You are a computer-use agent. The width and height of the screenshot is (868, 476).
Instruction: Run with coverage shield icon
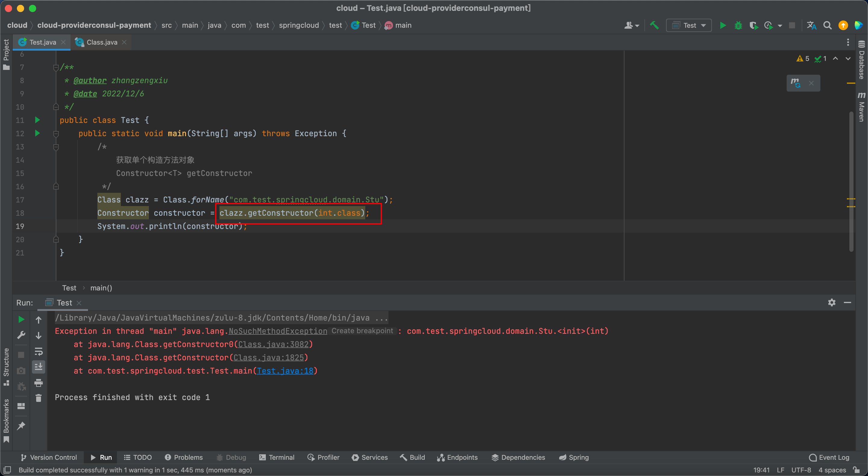[753, 25]
